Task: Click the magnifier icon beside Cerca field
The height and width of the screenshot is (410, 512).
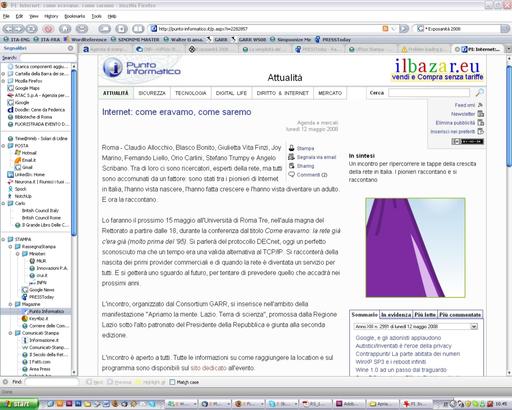Action: coord(479,93)
